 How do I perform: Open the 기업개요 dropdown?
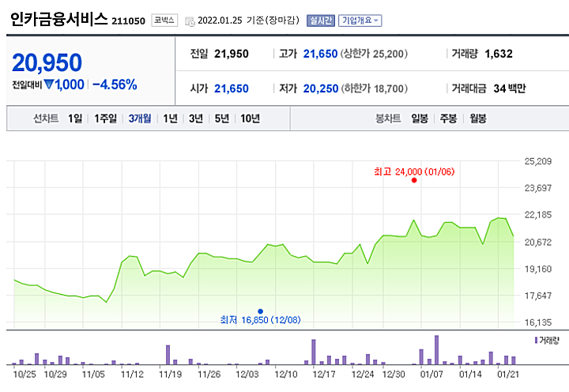[360, 21]
